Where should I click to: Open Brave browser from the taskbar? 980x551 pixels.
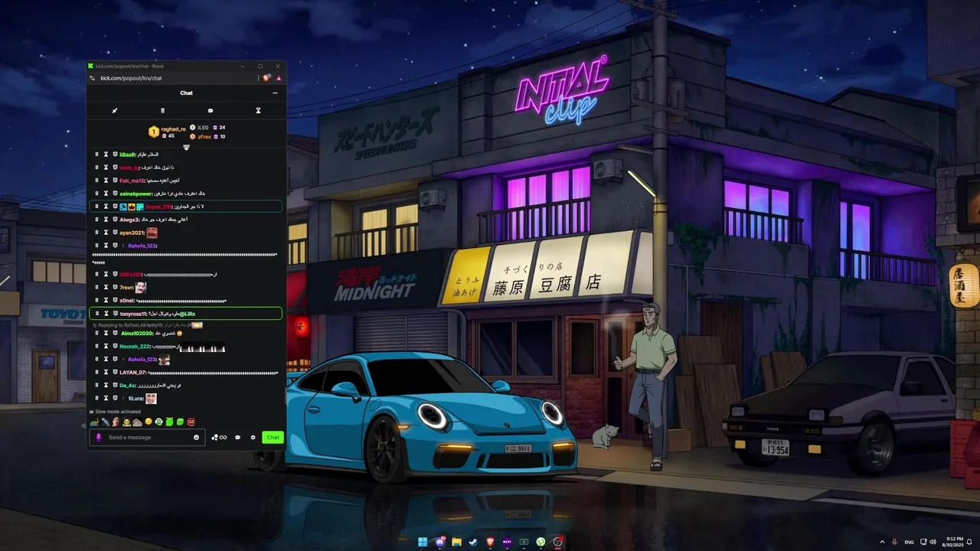click(x=490, y=542)
